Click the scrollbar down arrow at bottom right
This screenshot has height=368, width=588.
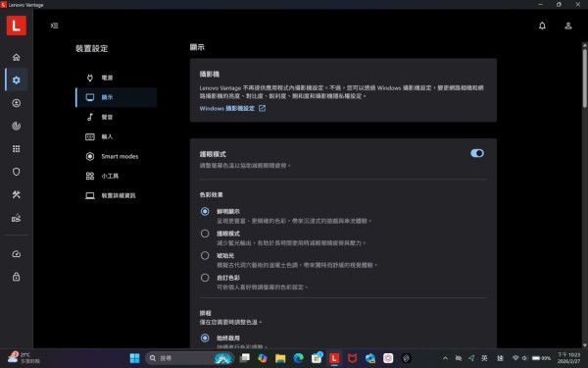point(585,344)
